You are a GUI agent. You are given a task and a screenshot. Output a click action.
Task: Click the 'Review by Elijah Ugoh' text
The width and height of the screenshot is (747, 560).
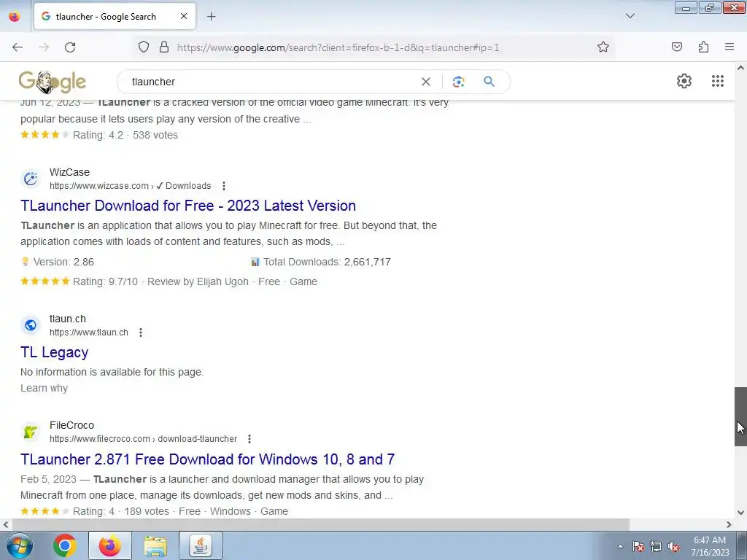point(198,282)
